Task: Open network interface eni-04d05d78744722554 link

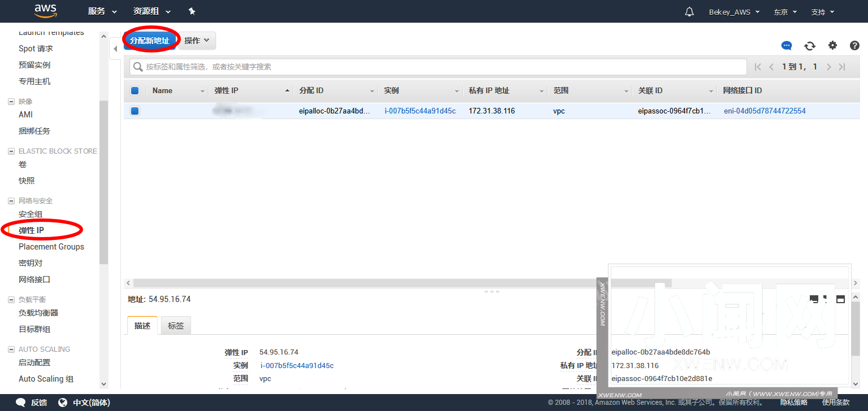Action: tap(765, 111)
